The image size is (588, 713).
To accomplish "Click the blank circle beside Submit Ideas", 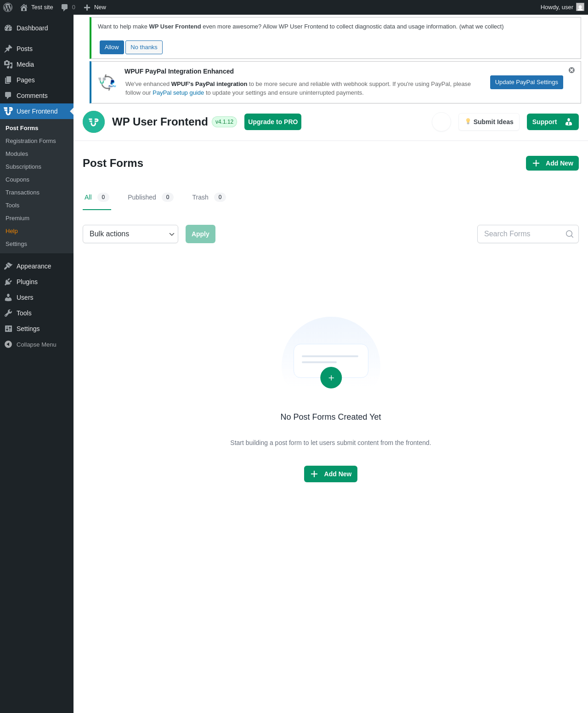I will 441,122.
